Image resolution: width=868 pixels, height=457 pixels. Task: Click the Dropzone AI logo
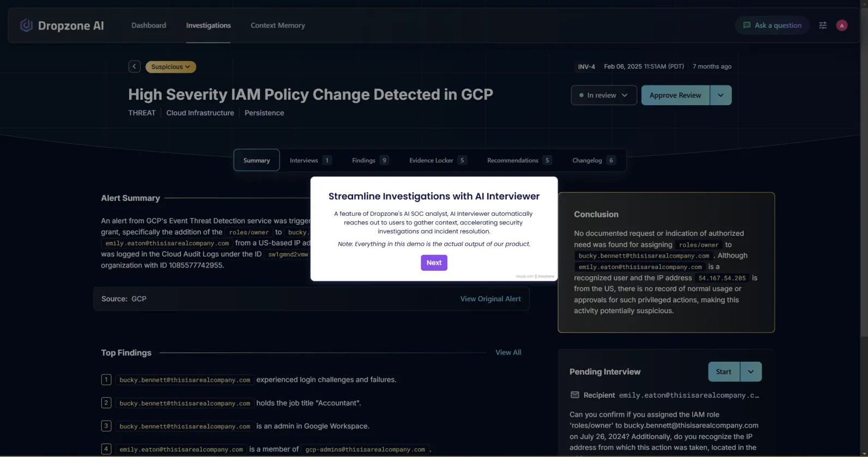coord(62,26)
